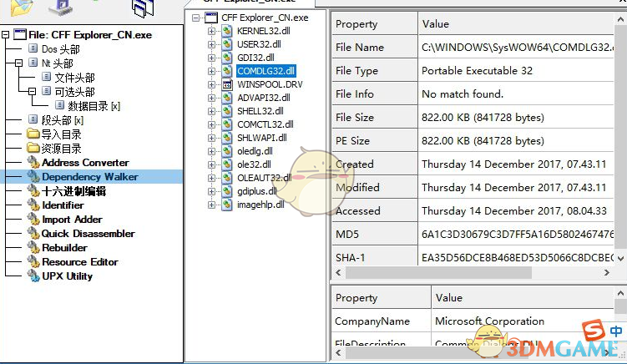Click the upper Value column header
Screen dimensions: 627x364
(516, 24)
